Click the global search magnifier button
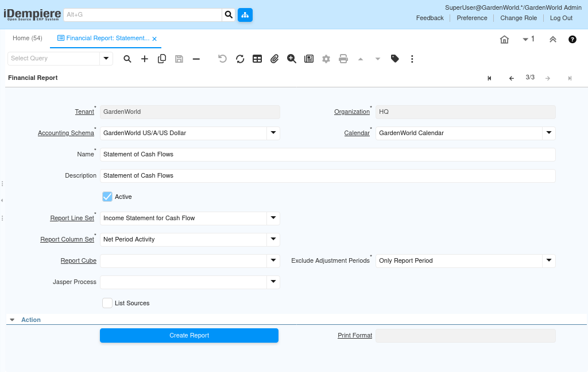 pos(229,14)
